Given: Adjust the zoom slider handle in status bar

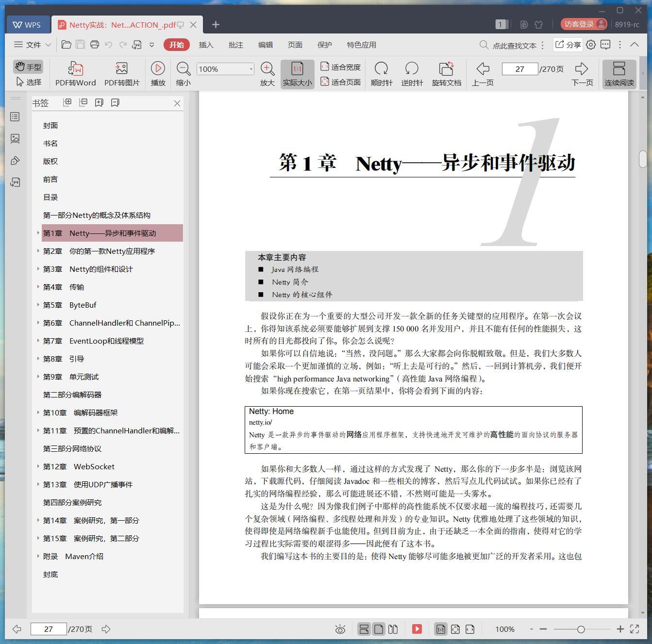Looking at the screenshot, I should click(581, 629).
